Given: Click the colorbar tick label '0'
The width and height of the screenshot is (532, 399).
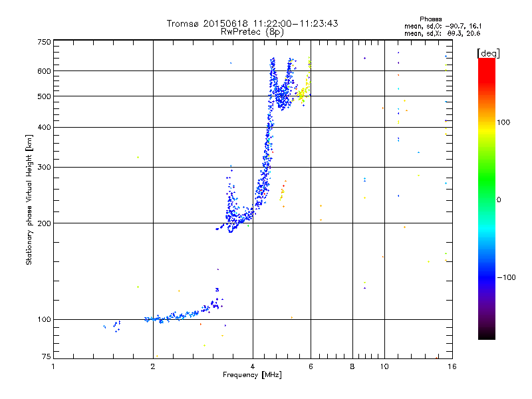Looking at the screenshot, I should click(x=499, y=200).
